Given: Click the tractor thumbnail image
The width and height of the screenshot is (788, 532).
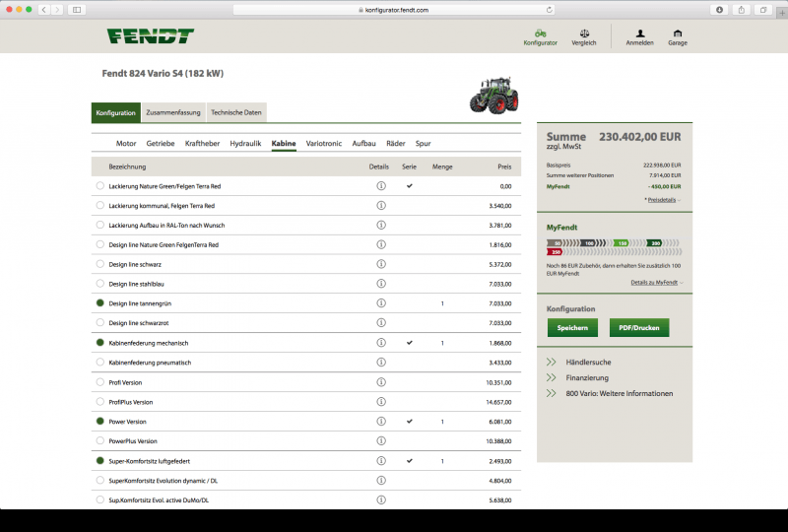Looking at the screenshot, I should 494,96.
